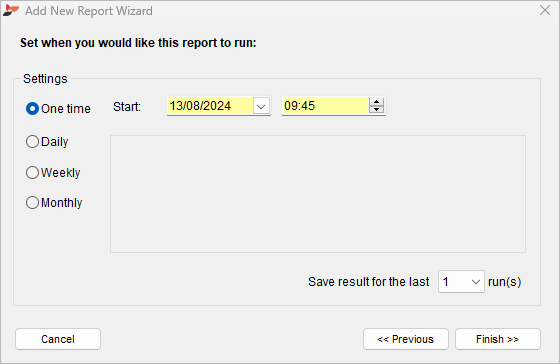This screenshot has width=560, height=364.
Task: Close the Add New Report Wizard dialog
Action: coord(545,10)
